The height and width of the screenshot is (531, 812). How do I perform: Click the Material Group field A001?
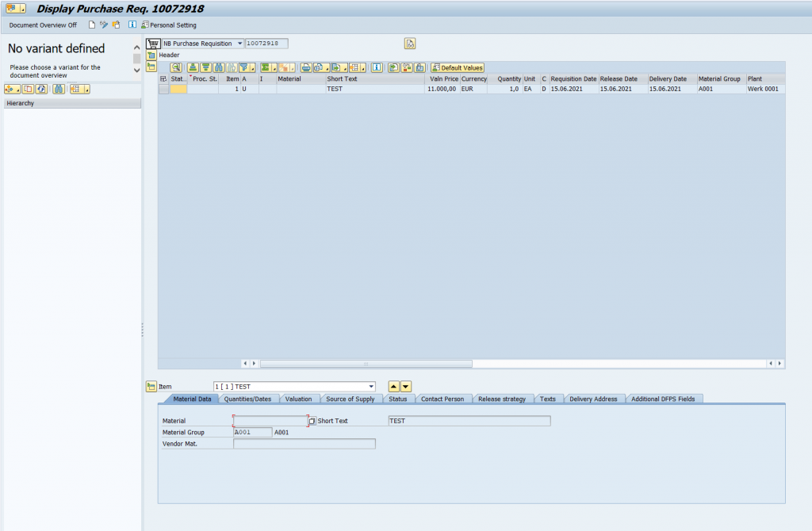pos(253,432)
